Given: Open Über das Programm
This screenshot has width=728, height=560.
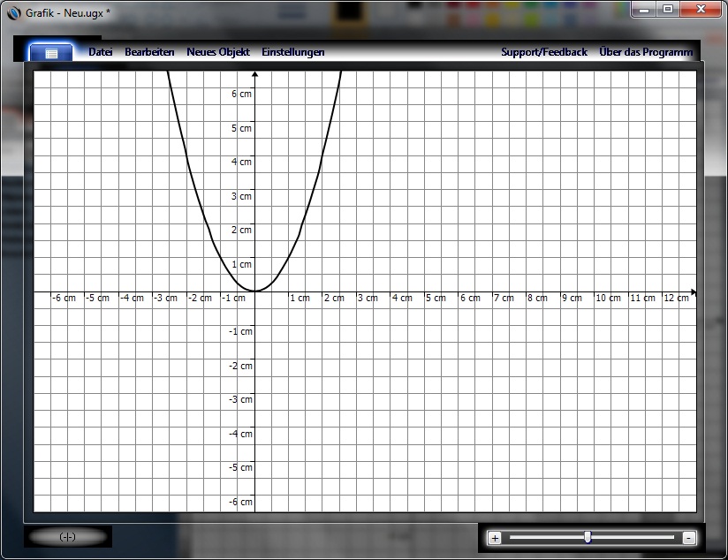Looking at the screenshot, I should (x=646, y=52).
